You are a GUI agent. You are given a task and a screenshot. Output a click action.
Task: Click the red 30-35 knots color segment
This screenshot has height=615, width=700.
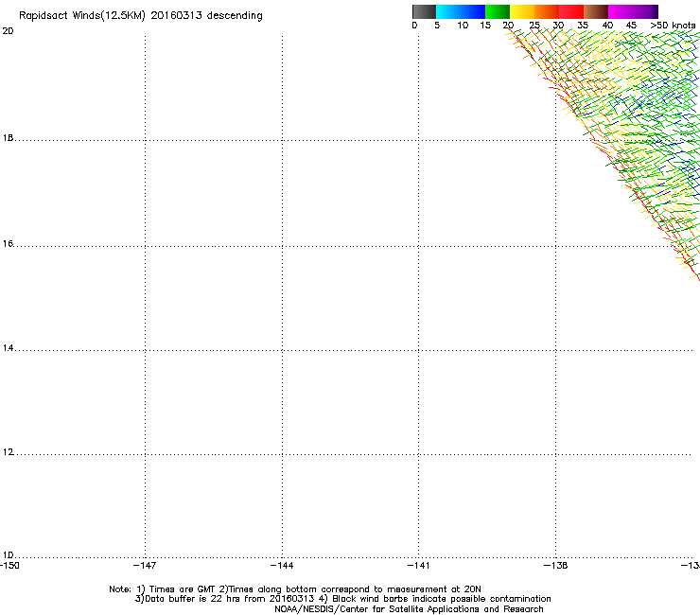[x=571, y=11]
